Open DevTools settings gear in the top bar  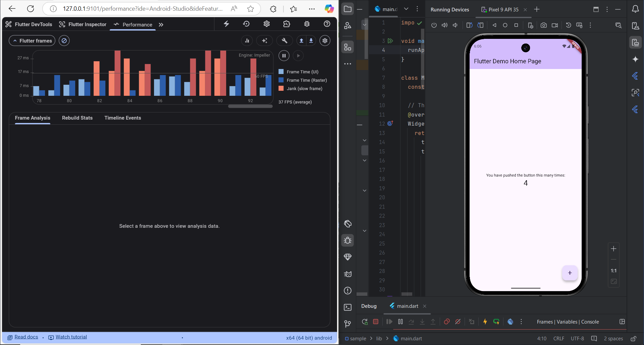pyautogui.click(x=267, y=24)
